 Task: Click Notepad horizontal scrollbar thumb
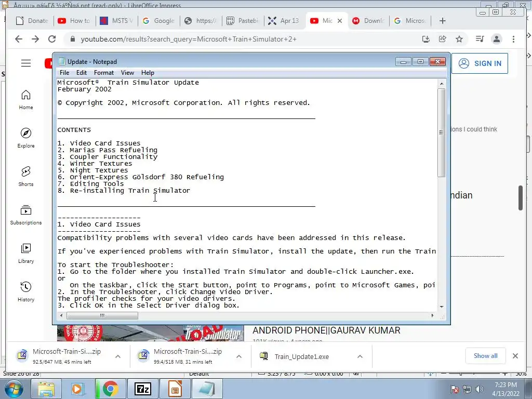coord(102,315)
